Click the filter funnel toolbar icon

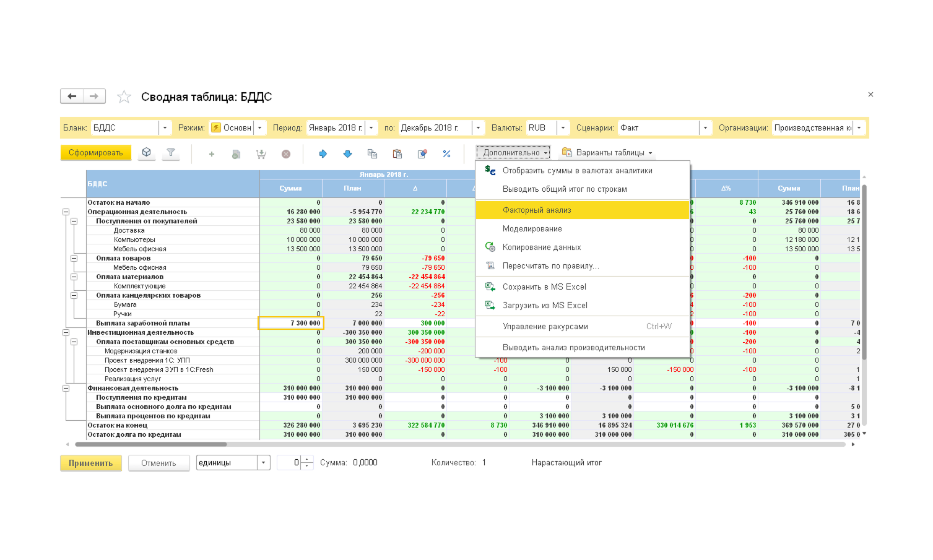[171, 153]
